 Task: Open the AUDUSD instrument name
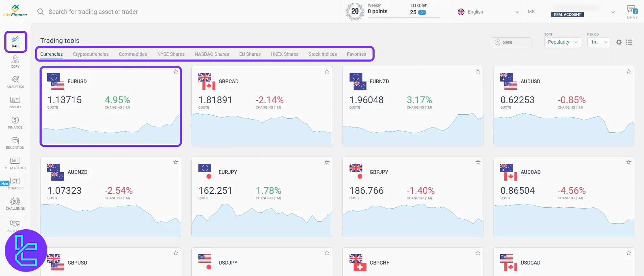(530, 82)
